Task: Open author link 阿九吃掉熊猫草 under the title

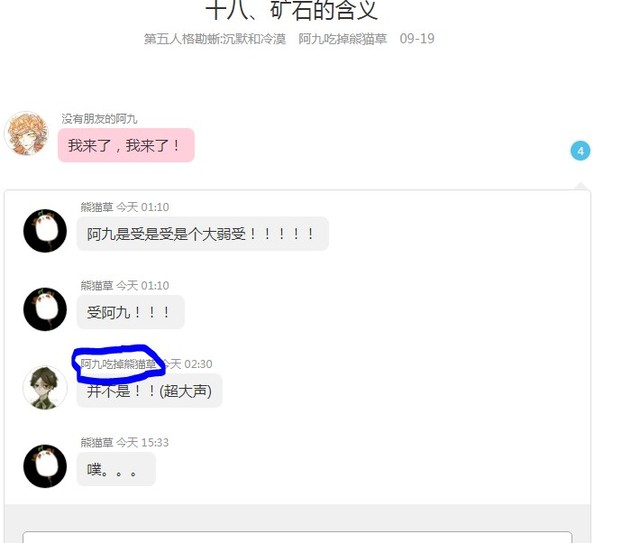Action: (342, 39)
